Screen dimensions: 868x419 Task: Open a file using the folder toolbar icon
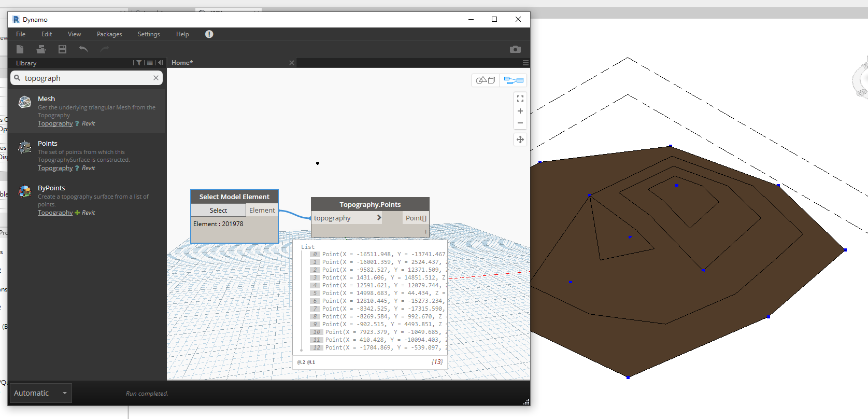[41, 49]
